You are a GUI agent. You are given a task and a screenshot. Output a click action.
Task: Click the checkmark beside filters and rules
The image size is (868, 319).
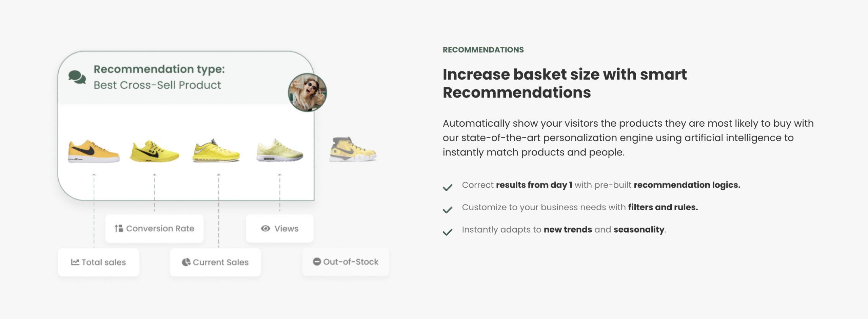448,210
